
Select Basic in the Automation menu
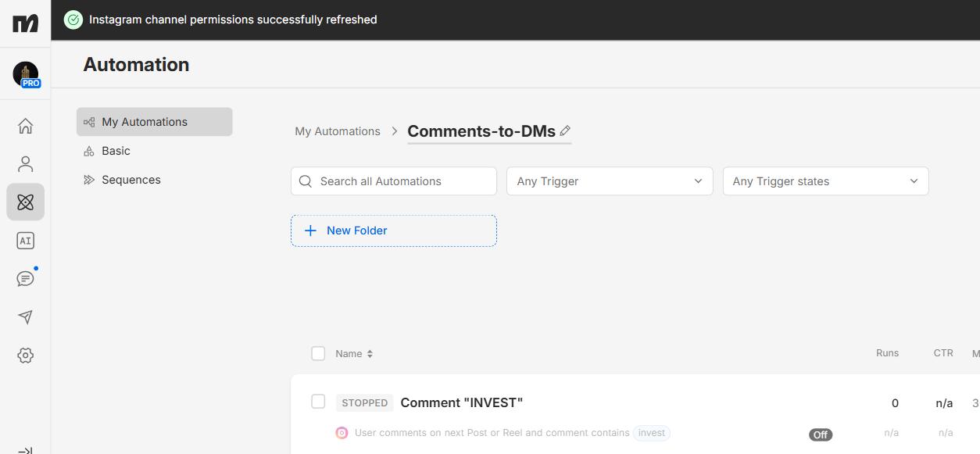(116, 151)
